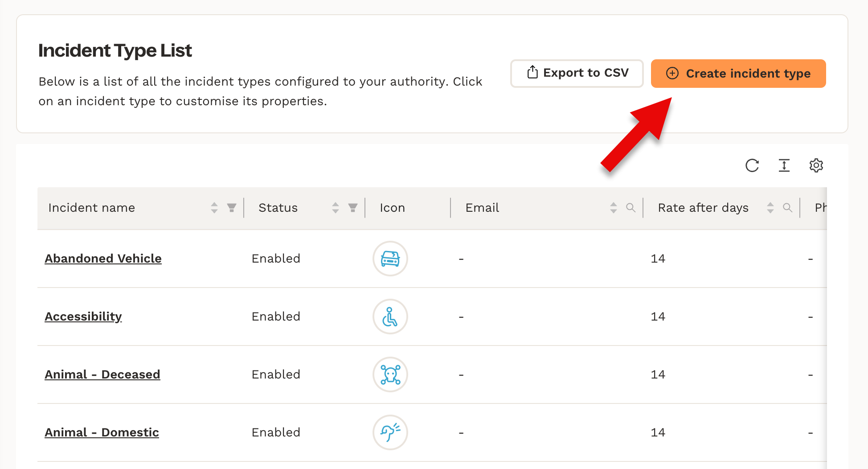Open the Status column filter
This screenshot has width=868, height=469.
(x=353, y=208)
